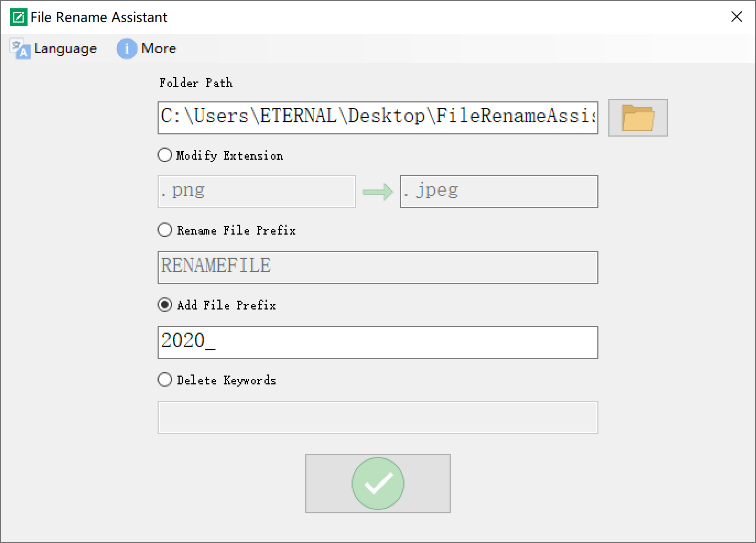Click the green arrow between extension fields

(377, 192)
